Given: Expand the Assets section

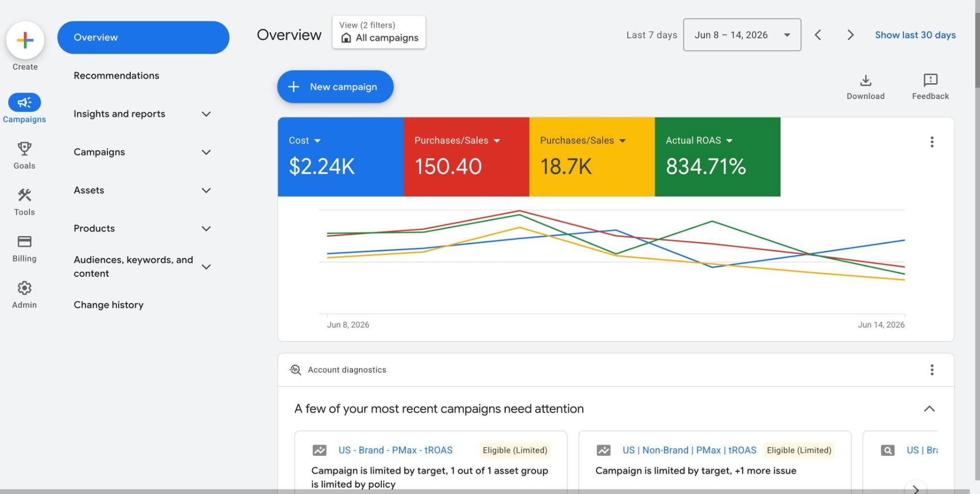Looking at the screenshot, I should pyautogui.click(x=206, y=190).
